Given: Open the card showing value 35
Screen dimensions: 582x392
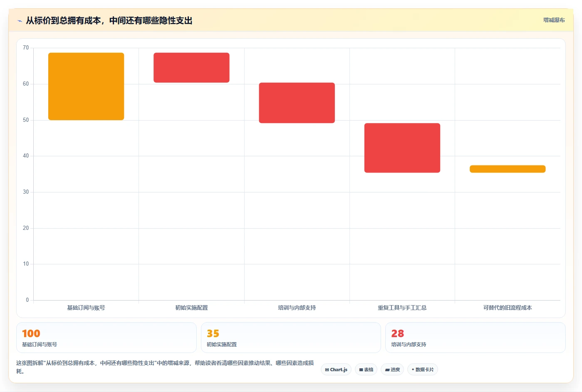Looking at the screenshot, I should tap(291, 338).
